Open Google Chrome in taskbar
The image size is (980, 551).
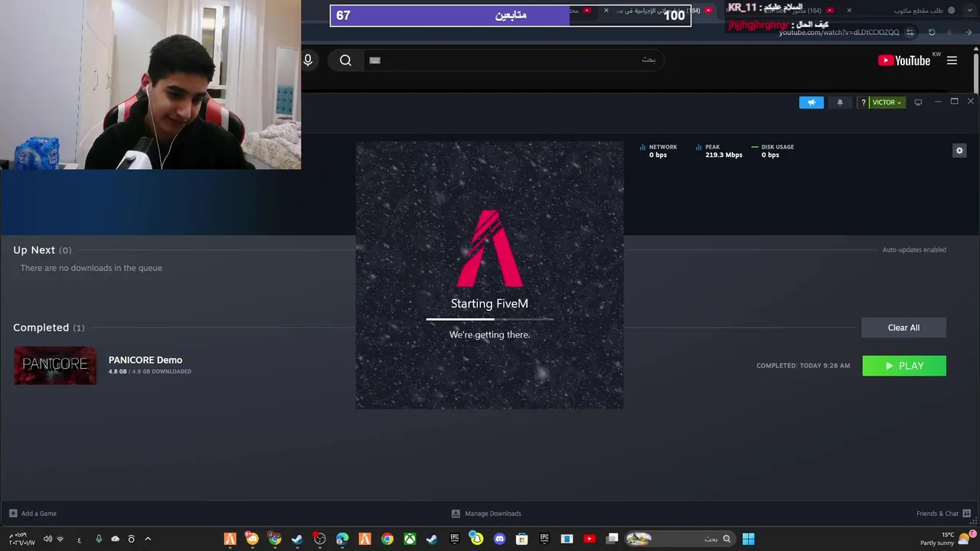pos(387,539)
